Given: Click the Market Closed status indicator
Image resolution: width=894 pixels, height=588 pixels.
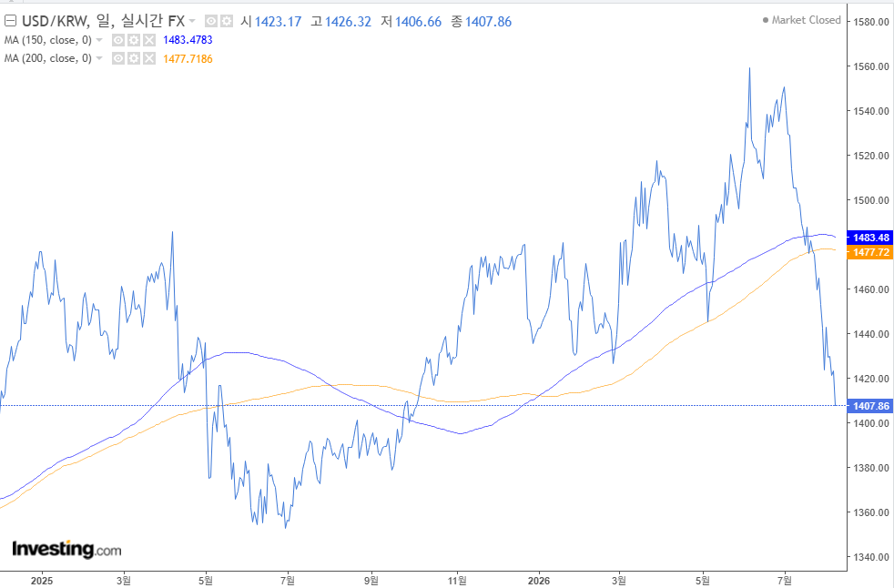Looking at the screenshot, I should point(802,20).
